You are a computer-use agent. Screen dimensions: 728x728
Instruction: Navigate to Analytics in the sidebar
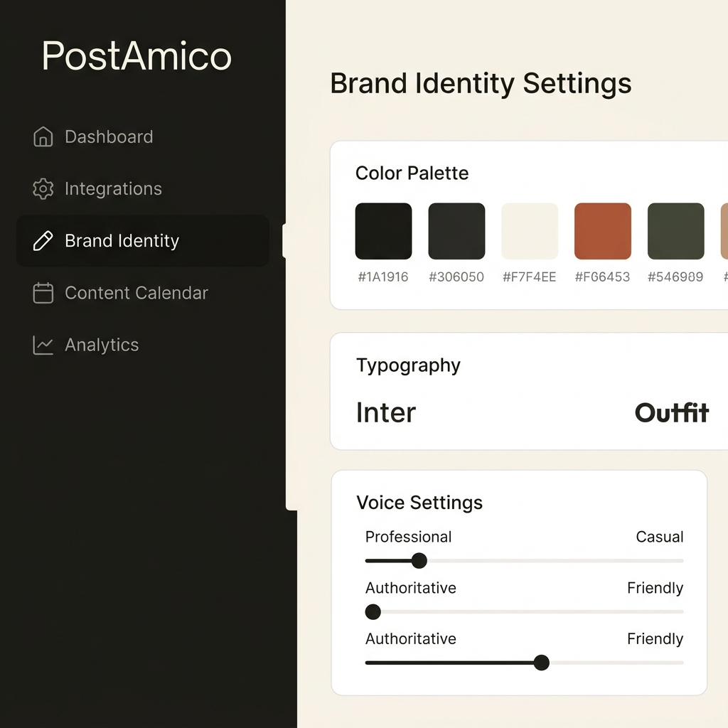coord(142,345)
